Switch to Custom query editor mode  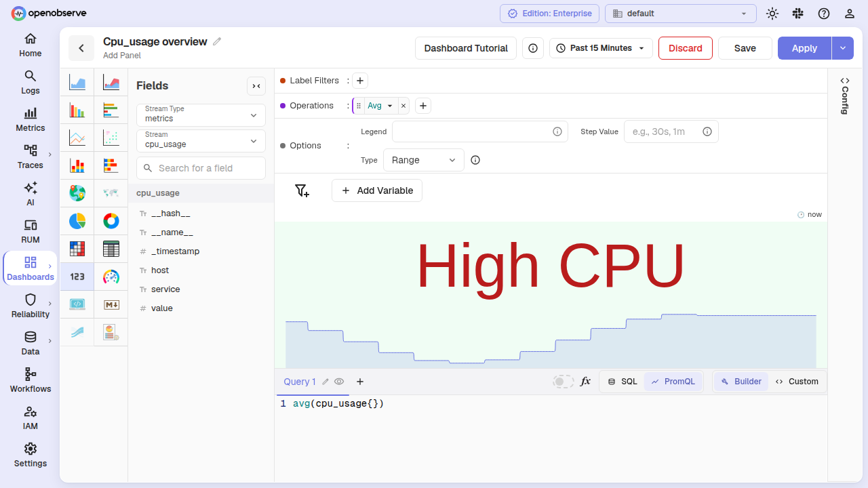[x=797, y=382]
